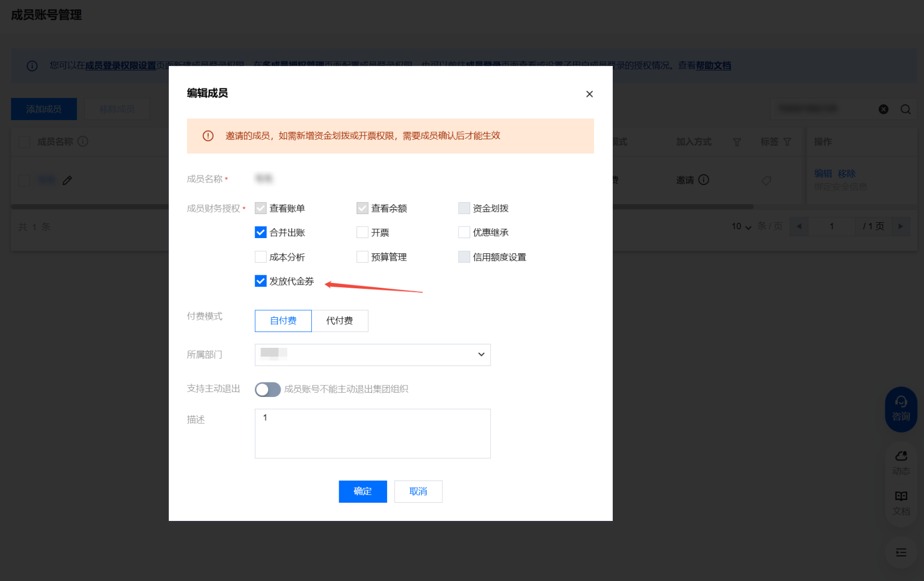Check the 成本分析 checkbox
924x581 pixels.
click(x=260, y=257)
